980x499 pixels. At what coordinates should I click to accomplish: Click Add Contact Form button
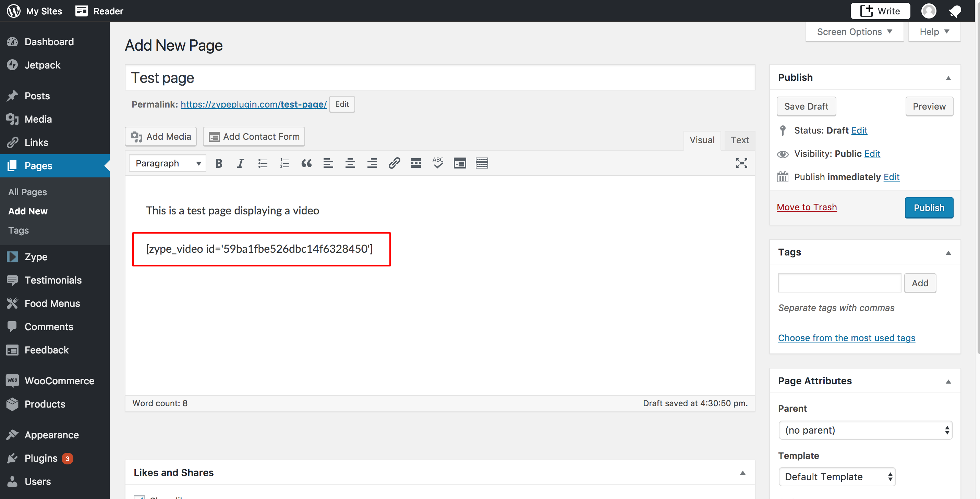[254, 136]
